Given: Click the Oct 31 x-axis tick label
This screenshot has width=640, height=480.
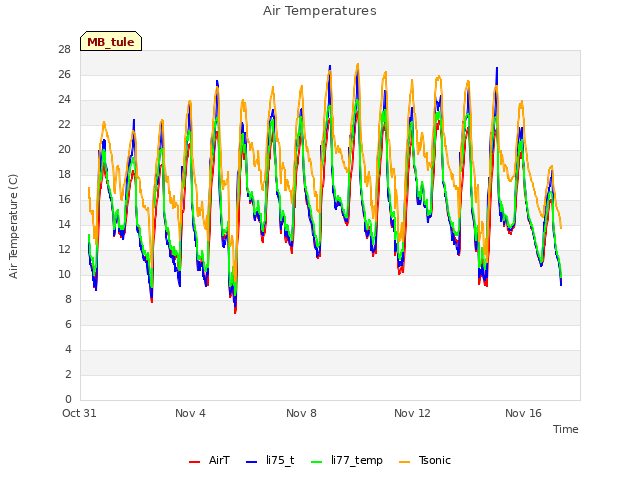Looking at the screenshot, I should (79, 413).
